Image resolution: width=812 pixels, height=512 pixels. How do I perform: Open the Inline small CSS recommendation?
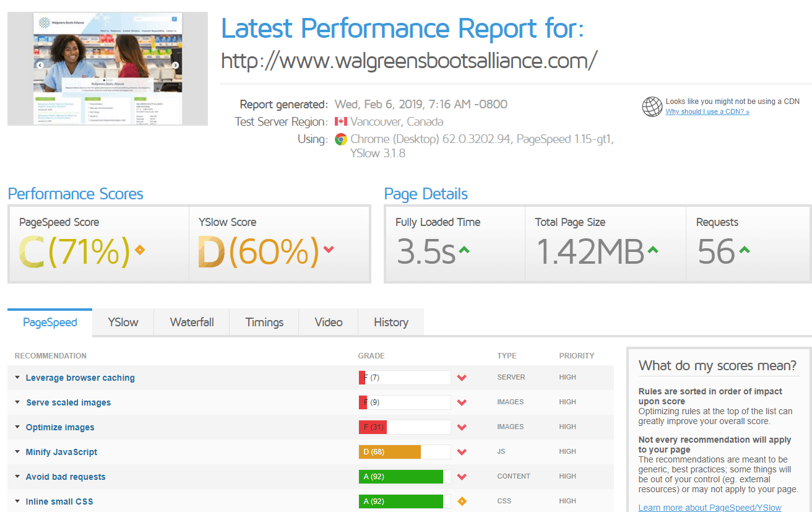[x=59, y=501]
